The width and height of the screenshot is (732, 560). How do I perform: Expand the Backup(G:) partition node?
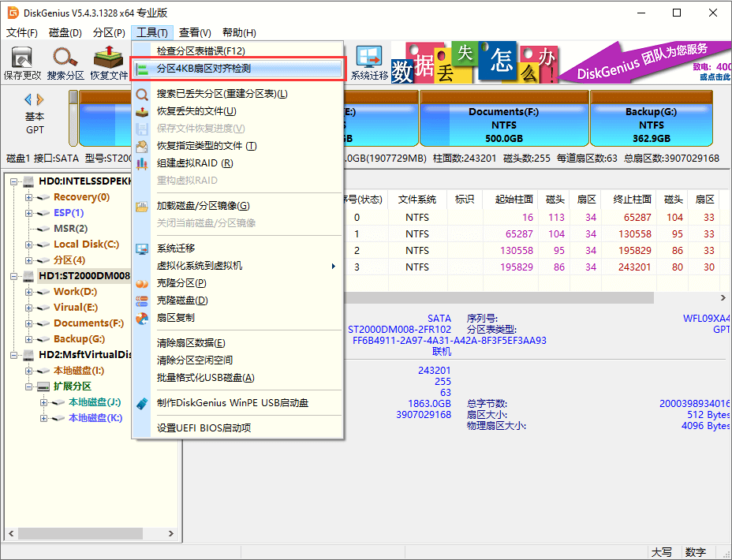(29, 339)
